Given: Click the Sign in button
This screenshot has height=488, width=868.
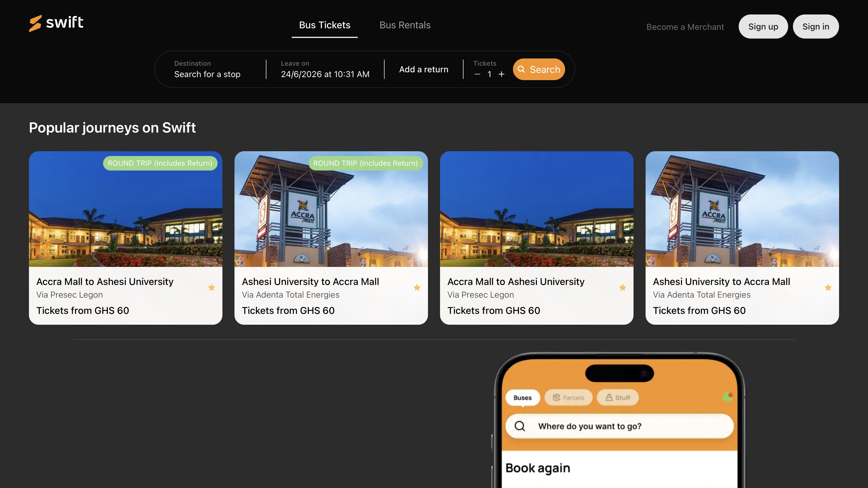Looking at the screenshot, I should (816, 27).
